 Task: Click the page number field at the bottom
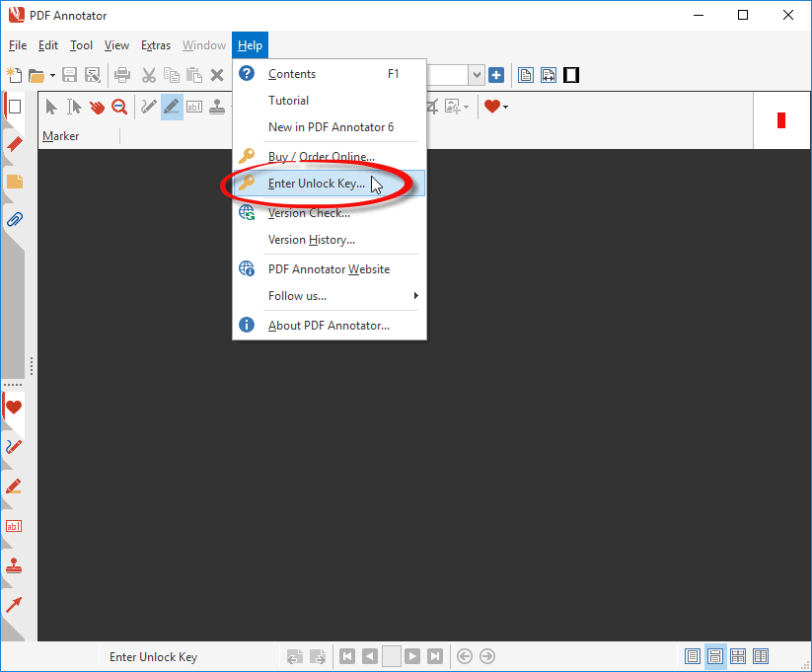391,656
